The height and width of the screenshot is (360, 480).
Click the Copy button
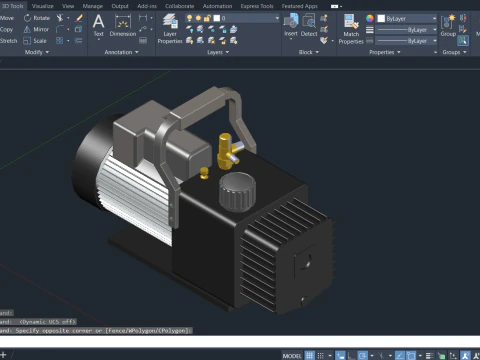point(6,29)
